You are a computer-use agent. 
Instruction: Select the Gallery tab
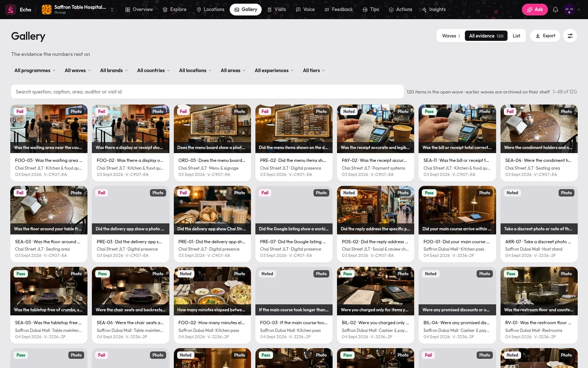(245, 10)
